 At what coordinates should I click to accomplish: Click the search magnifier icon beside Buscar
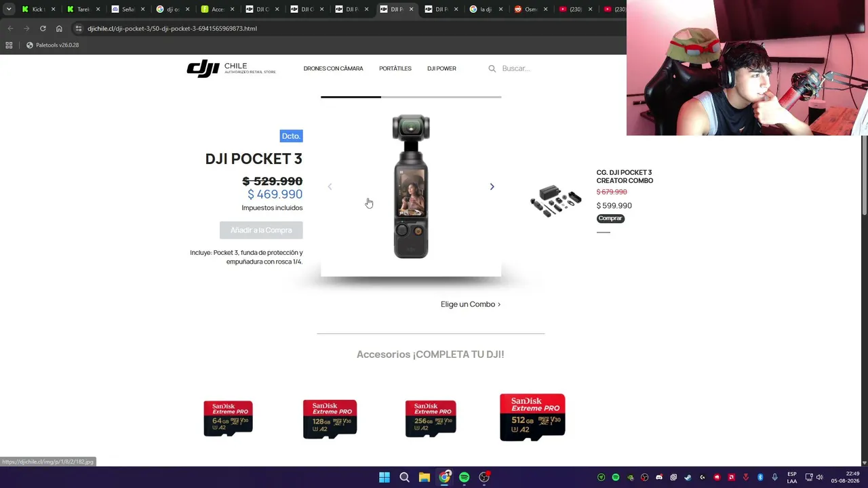tap(492, 68)
